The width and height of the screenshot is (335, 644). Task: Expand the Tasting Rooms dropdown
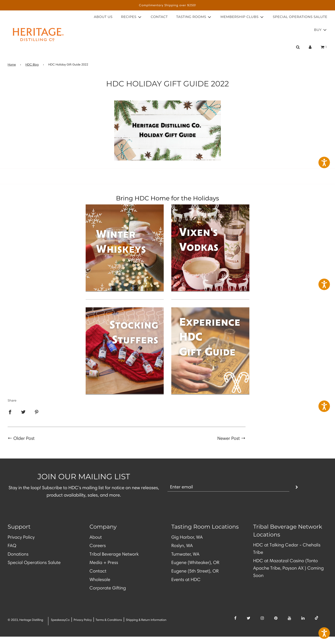[194, 17]
